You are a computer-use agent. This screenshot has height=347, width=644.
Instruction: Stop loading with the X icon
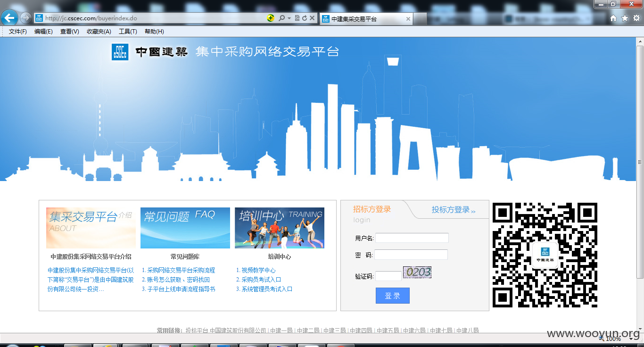click(x=312, y=18)
